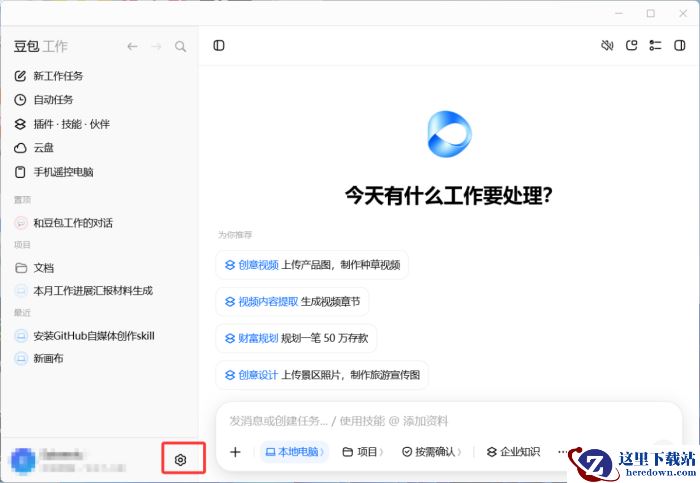Choose the 创意设计 suggestion card

pos(322,375)
